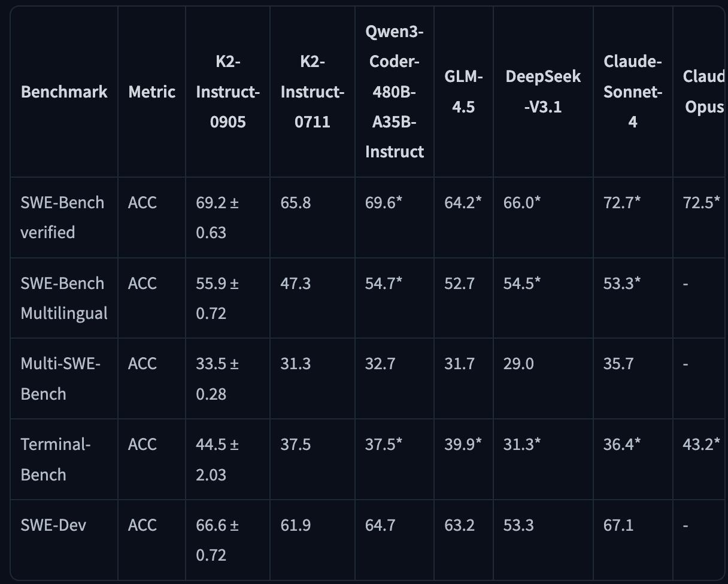Click the K2-Instruct-0905 column header
The height and width of the screenshot is (584, 728).
[227, 92]
